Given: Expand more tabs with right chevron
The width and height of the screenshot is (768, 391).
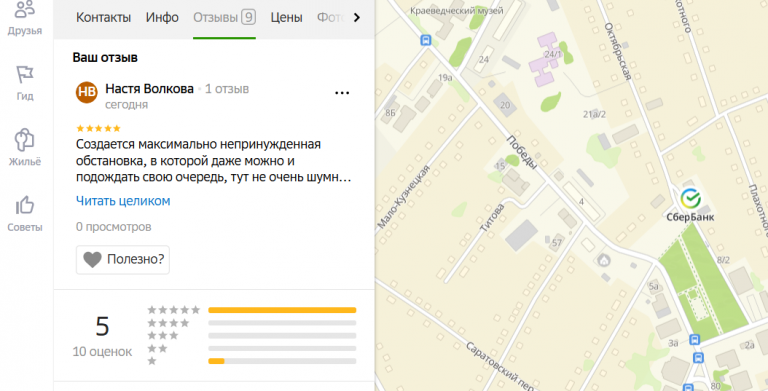Looking at the screenshot, I should click(357, 18).
